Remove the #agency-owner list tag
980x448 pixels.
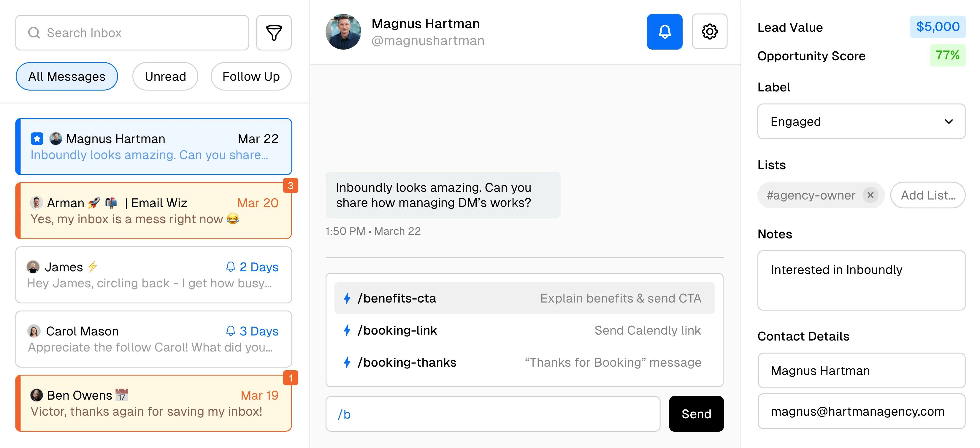pos(870,195)
